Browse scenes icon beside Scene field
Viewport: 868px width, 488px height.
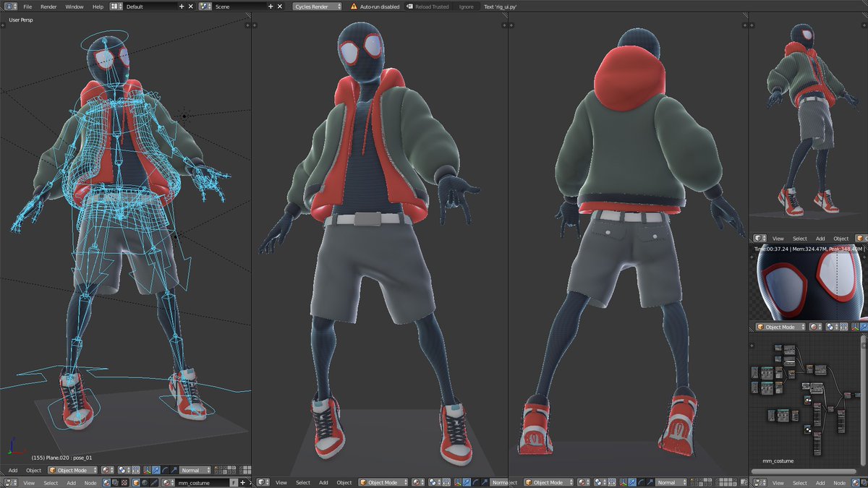(205, 7)
